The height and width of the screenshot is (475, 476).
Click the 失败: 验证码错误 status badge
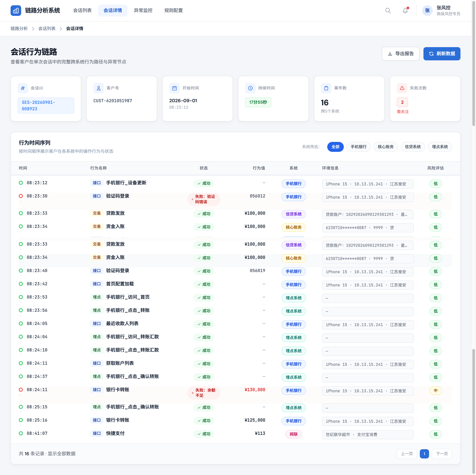(204, 199)
